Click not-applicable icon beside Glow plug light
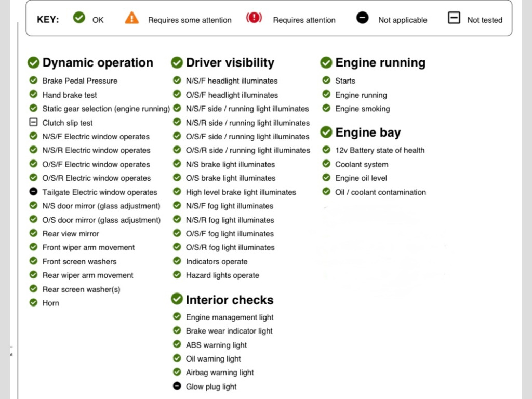Image resolution: width=532 pixels, height=399 pixels. pos(177,386)
